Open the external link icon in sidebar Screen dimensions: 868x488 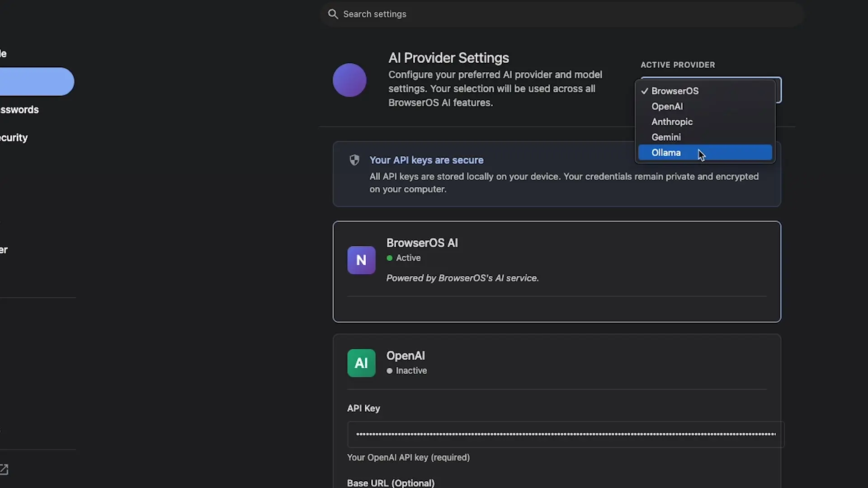[4, 469]
